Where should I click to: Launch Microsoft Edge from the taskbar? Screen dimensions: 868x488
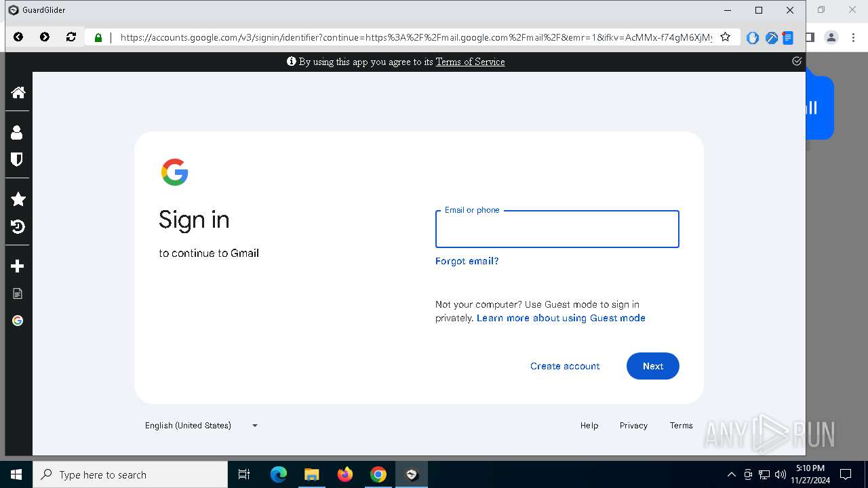click(279, 474)
